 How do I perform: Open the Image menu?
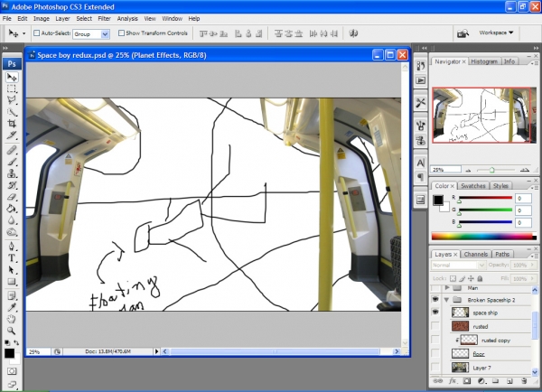(x=42, y=19)
